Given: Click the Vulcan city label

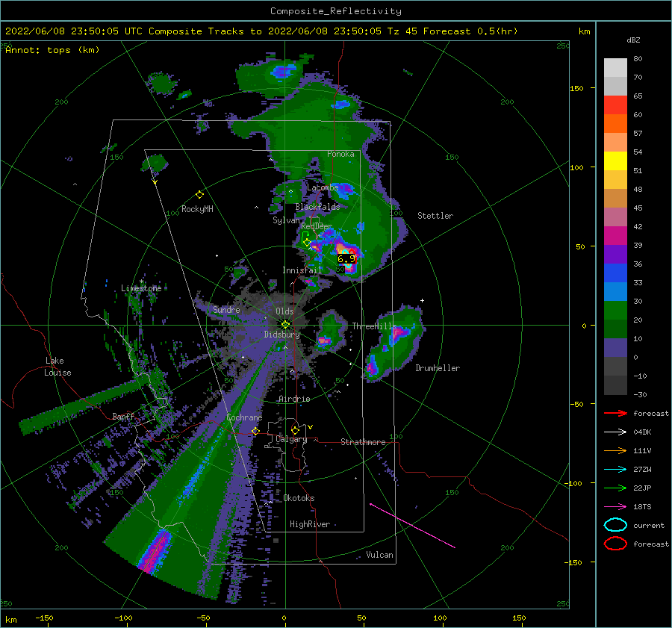Looking at the screenshot, I should point(379,555).
